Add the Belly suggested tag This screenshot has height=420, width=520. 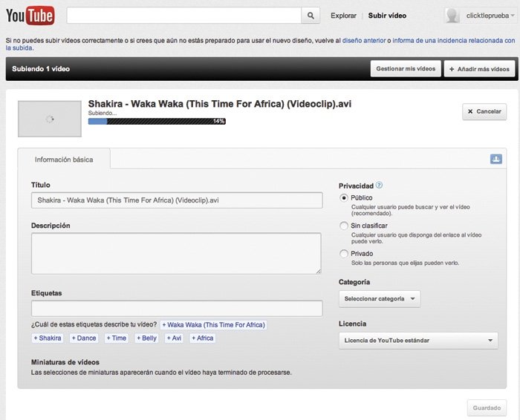[x=146, y=338]
